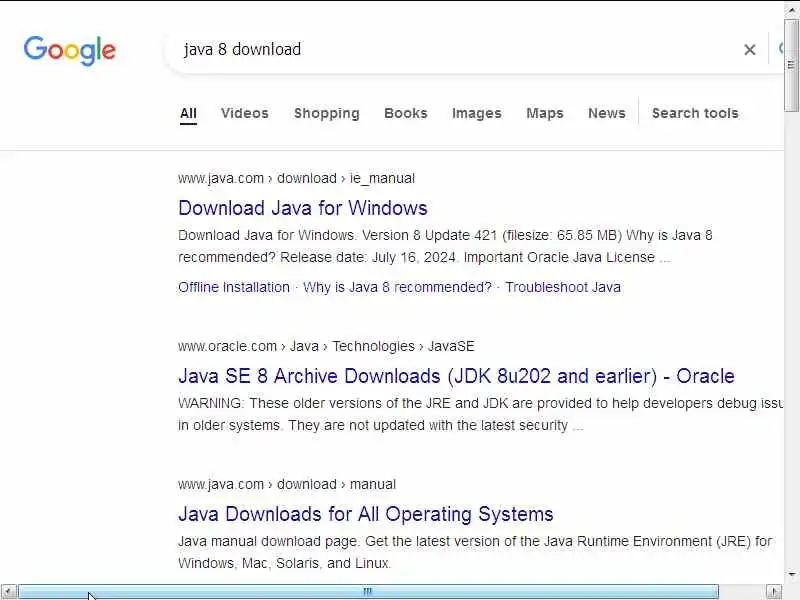Switch to the Images tab
The image size is (800, 600).
477,113
